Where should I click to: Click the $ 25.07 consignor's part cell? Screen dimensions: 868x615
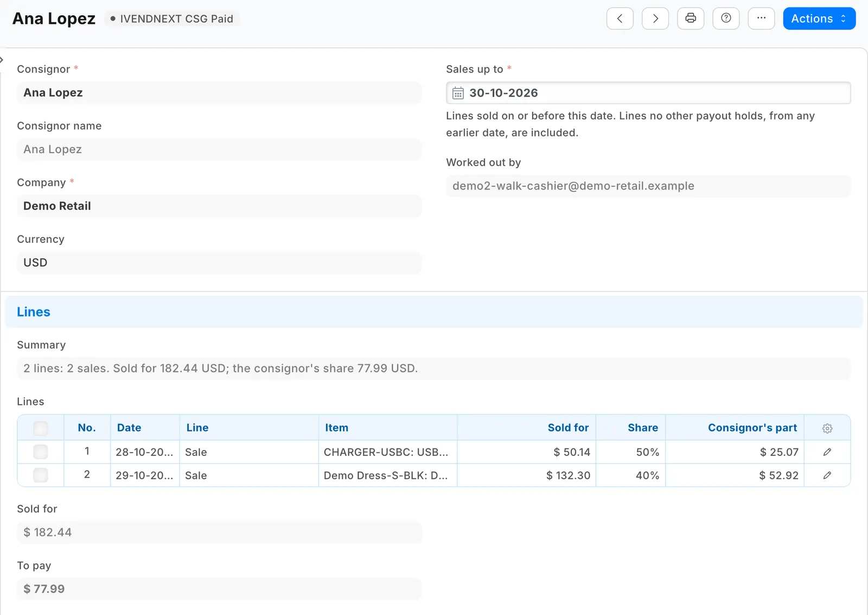(x=735, y=452)
